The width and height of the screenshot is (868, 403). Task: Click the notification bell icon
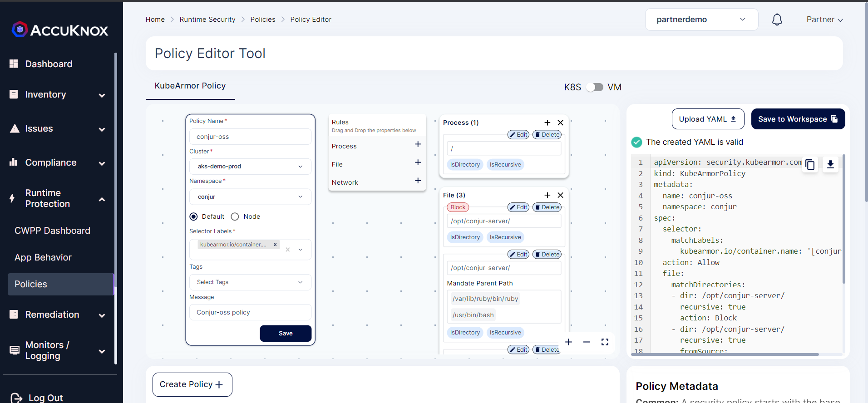(777, 20)
